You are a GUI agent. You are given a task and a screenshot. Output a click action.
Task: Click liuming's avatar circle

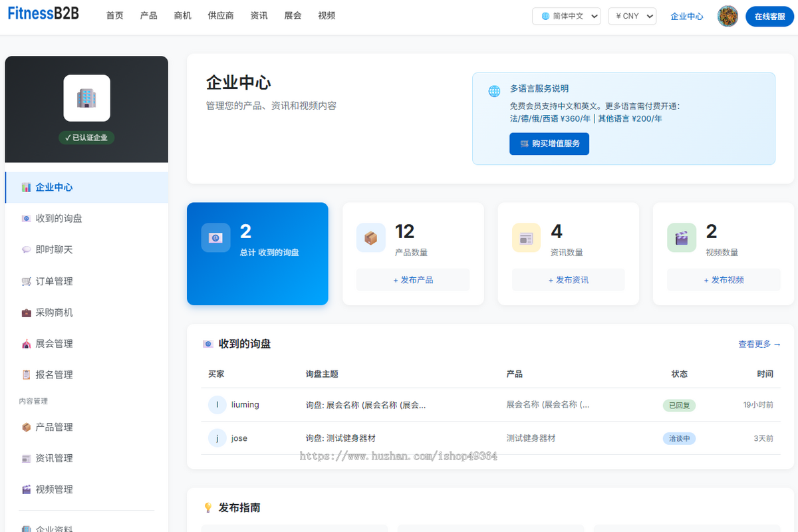click(217, 404)
